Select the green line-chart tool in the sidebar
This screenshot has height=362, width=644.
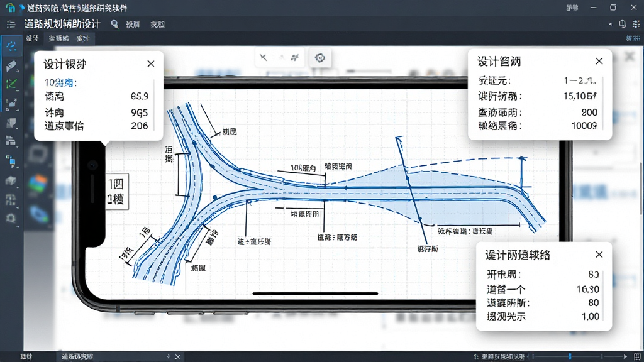pyautogui.click(x=11, y=84)
